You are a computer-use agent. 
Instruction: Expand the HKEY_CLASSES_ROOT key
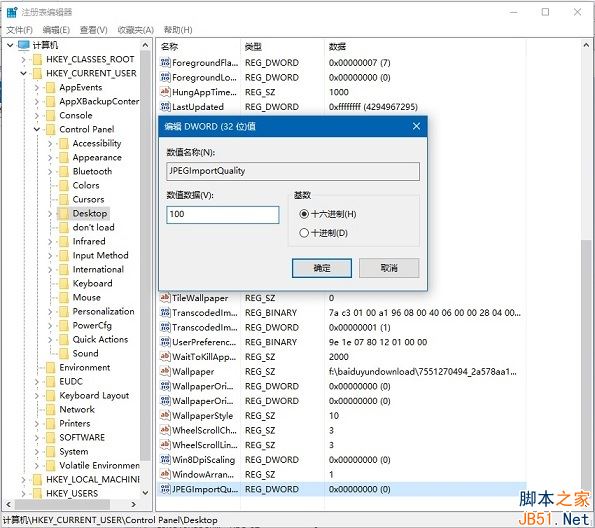point(24,60)
